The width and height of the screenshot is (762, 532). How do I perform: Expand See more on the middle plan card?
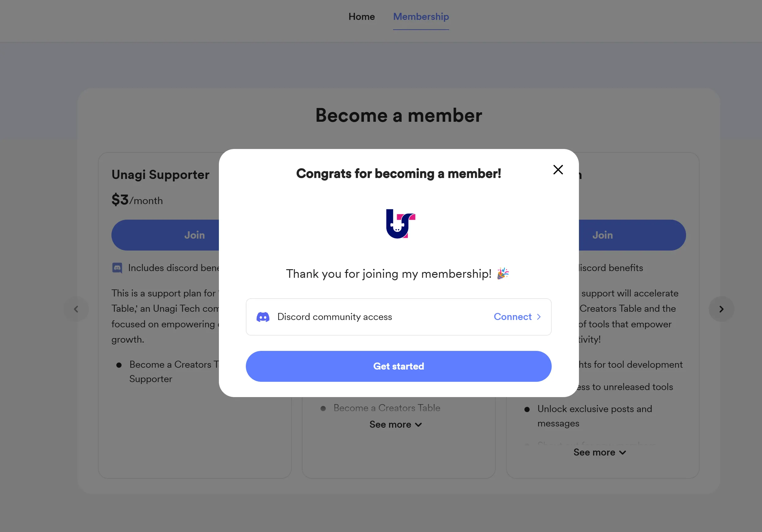tap(396, 425)
